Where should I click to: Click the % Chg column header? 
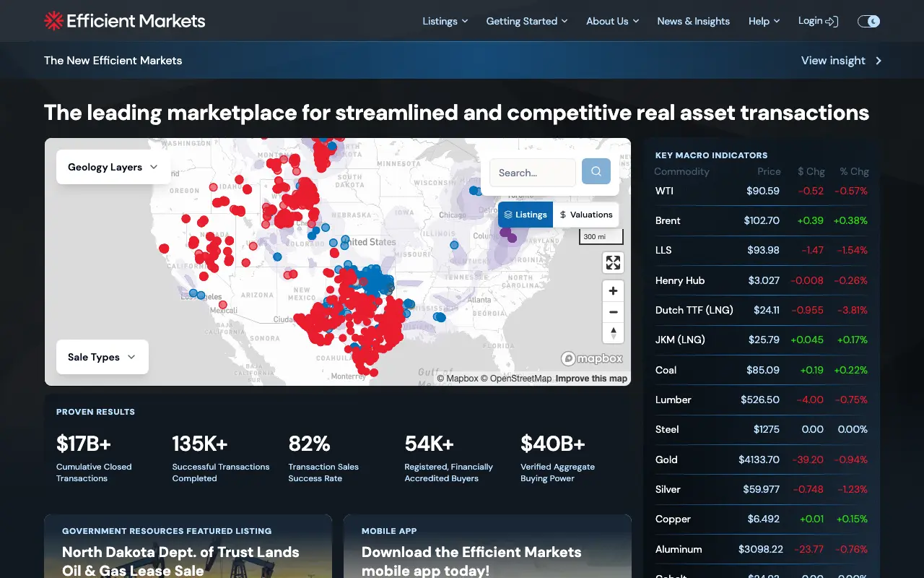click(854, 171)
